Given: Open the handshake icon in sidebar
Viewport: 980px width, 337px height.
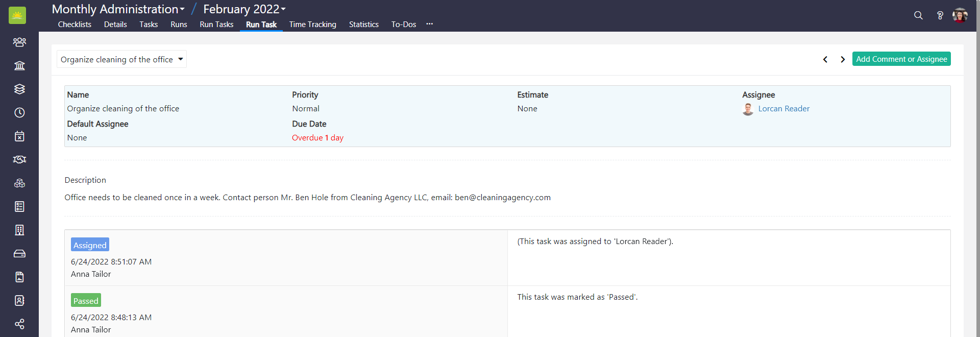Looking at the screenshot, I should pos(19,160).
